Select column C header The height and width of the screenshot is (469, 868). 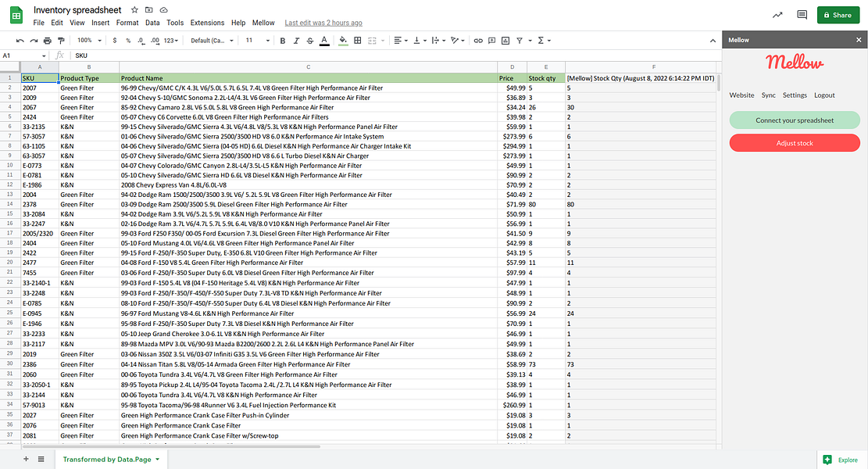pyautogui.click(x=309, y=67)
